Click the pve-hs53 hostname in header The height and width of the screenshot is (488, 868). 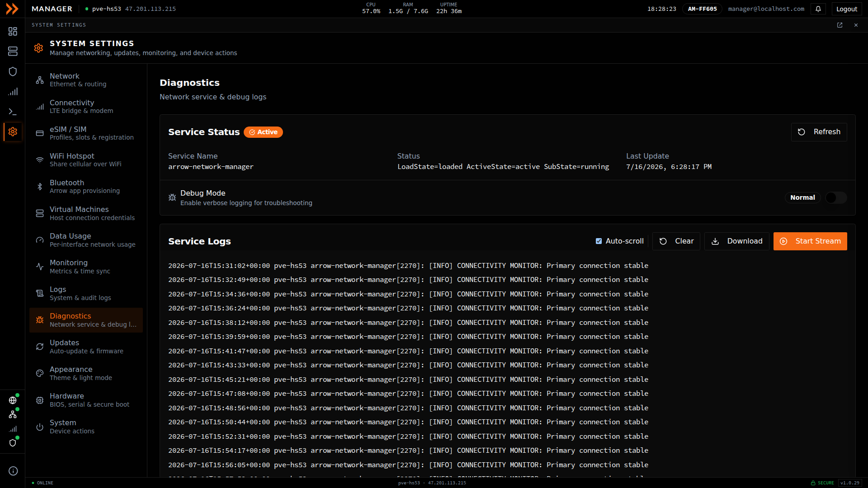[107, 9]
